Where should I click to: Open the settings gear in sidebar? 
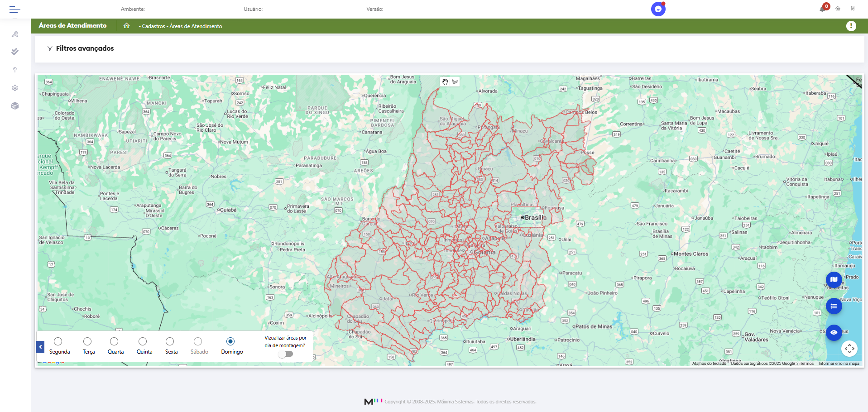click(15, 88)
